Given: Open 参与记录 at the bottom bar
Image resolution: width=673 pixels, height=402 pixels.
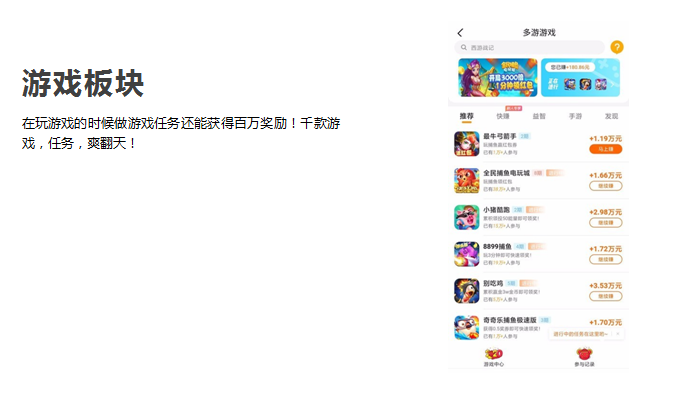Looking at the screenshot, I should [584, 357].
